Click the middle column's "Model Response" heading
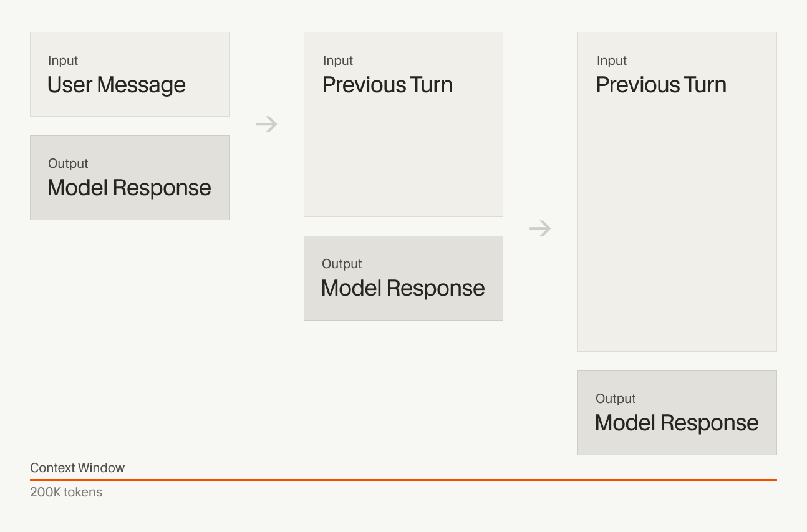 tap(403, 288)
